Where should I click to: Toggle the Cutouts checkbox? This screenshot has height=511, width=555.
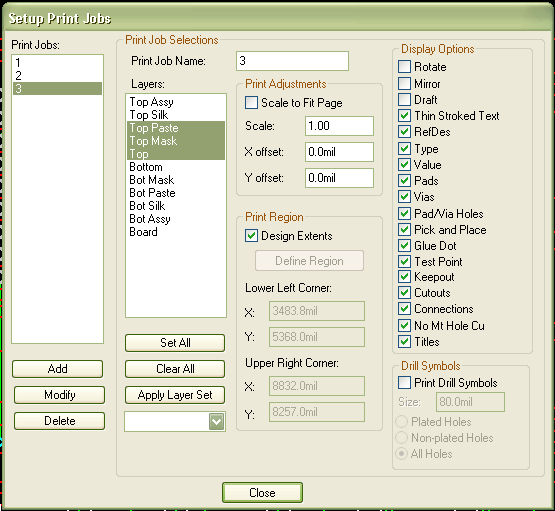click(x=404, y=293)
